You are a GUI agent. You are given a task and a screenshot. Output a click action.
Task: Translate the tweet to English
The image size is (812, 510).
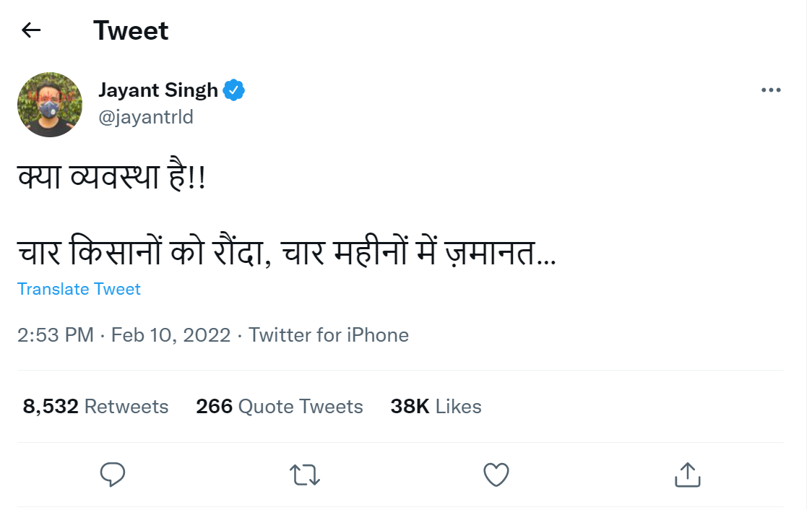coord(79,289)
